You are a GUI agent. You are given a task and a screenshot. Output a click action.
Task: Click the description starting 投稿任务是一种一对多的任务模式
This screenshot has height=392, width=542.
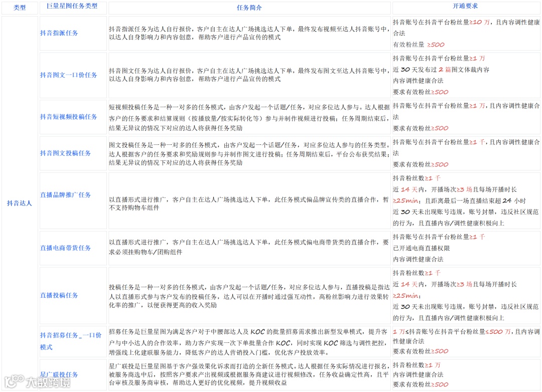tap(249, 296)
